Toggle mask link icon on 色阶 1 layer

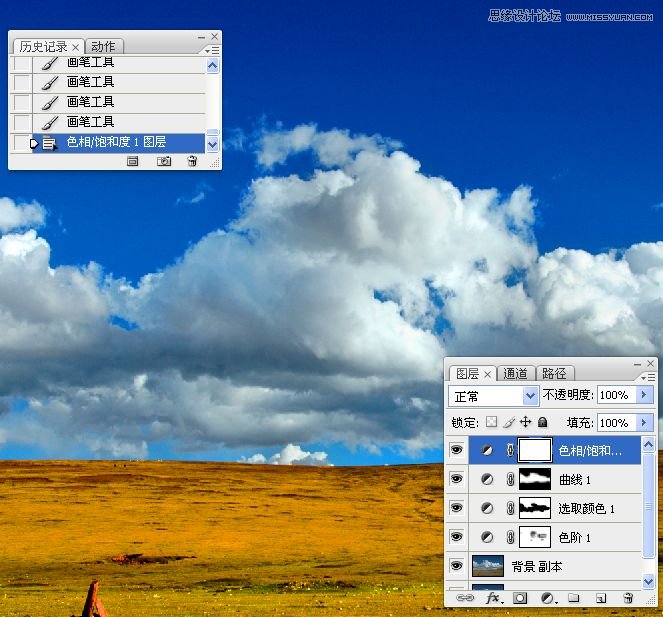coord(510,537)
